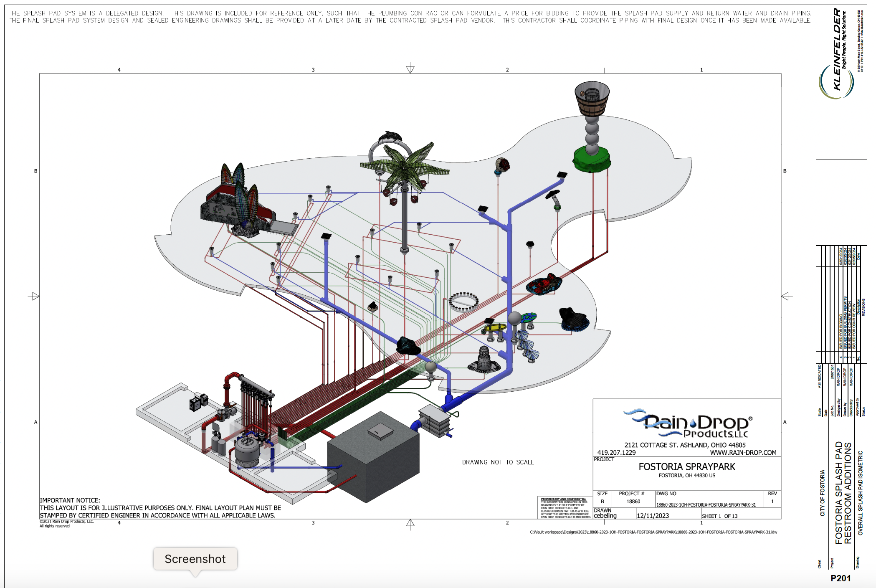Click the drawn date 12/11/2023 field
The image size is (876, 588).
tap(653, 516)
